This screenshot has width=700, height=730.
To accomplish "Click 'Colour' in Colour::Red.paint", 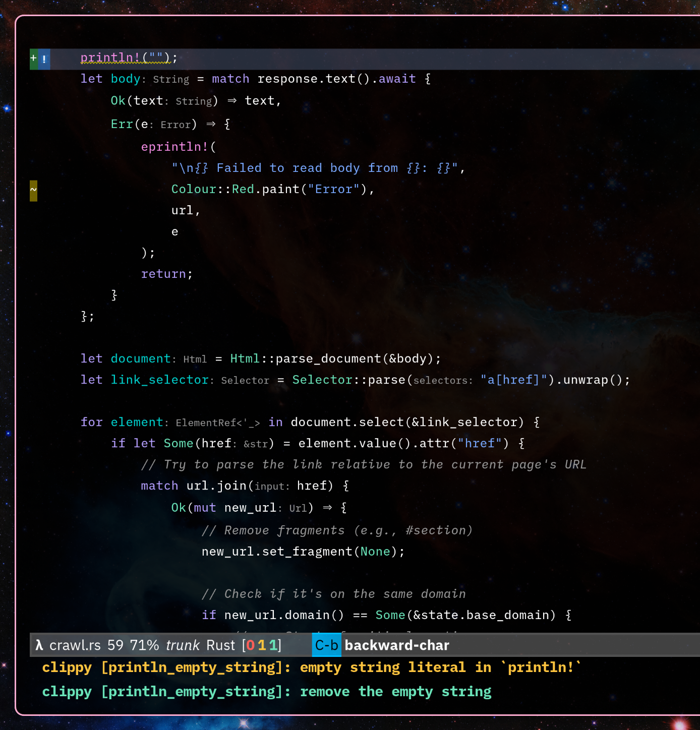I will [x=194, y=189].
